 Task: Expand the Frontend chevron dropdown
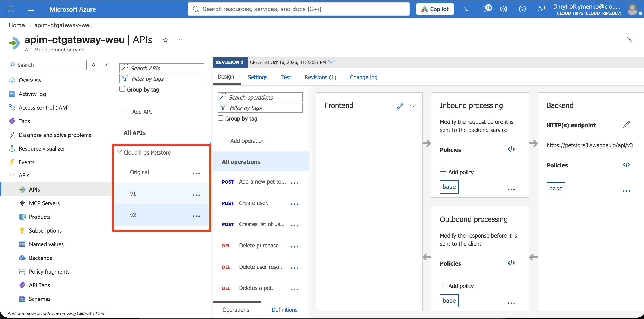(412, 106)
